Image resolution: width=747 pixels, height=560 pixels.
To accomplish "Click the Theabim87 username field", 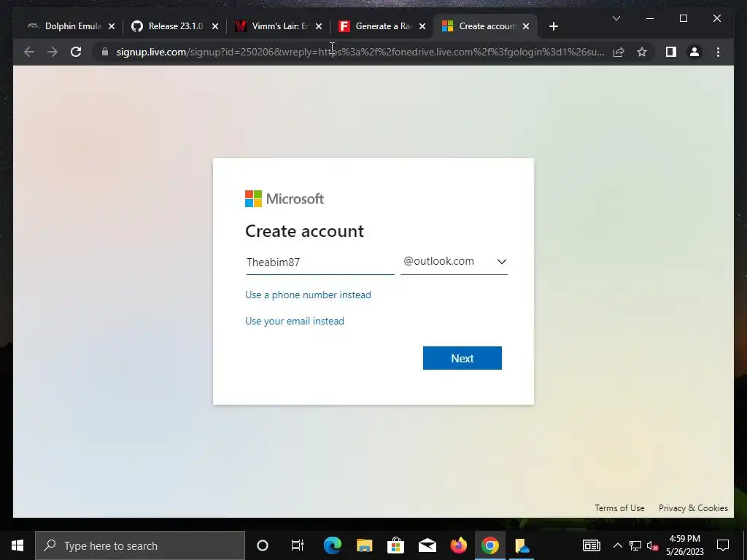I will pos(320,262).
